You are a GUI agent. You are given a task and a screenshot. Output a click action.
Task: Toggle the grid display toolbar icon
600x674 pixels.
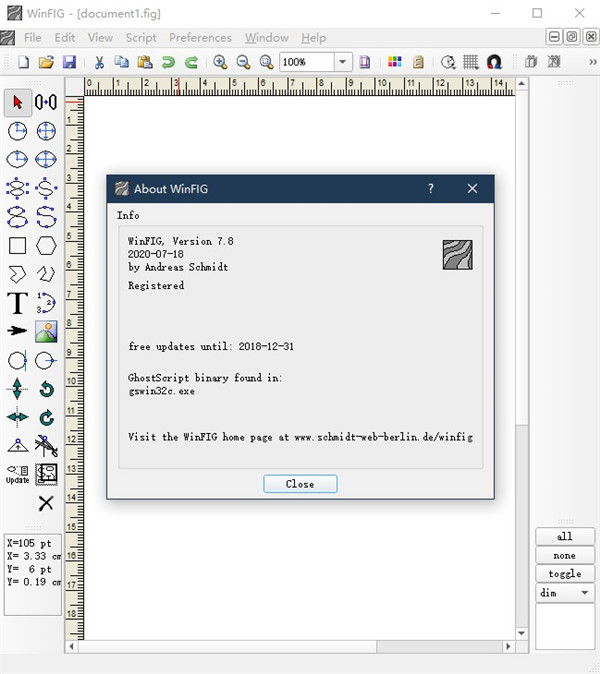coord(471,62)
